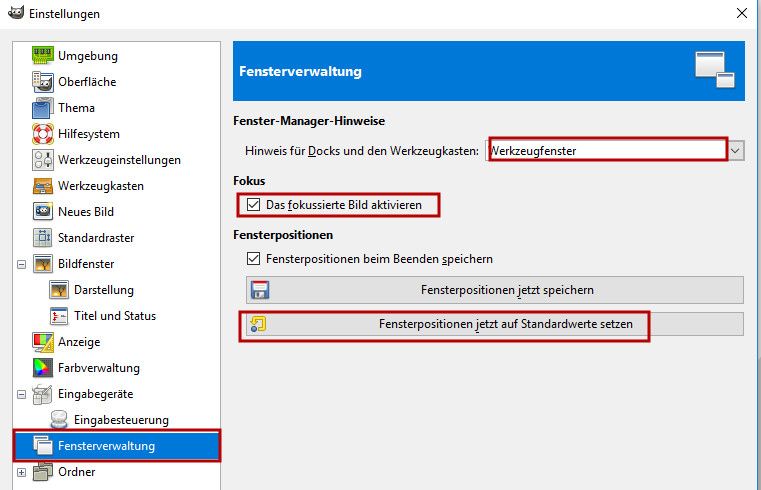Open the Farbverwaltung icon

coord(42,367)
